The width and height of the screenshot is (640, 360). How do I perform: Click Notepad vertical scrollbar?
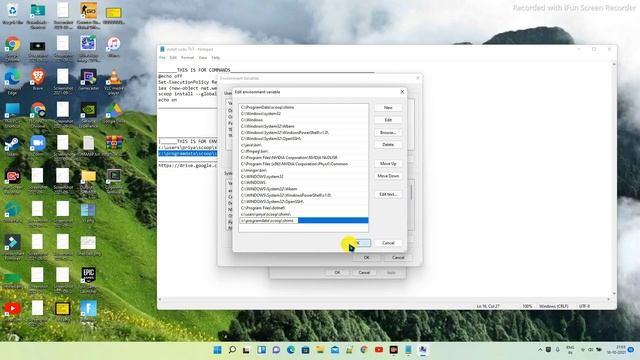point(613,179)
